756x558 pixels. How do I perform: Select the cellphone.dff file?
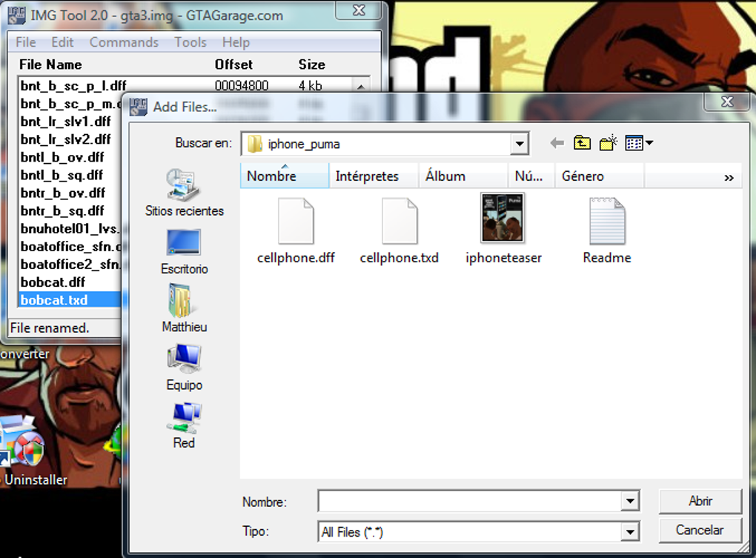[296, 230]
